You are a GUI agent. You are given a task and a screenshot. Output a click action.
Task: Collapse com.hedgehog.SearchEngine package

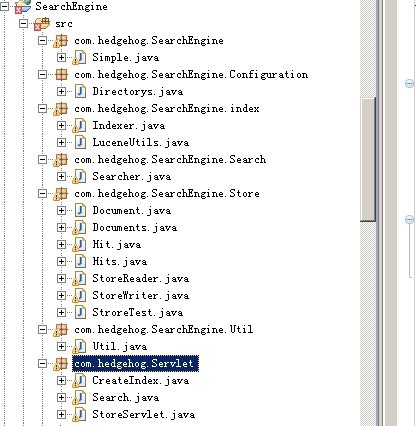pos(42,41)
